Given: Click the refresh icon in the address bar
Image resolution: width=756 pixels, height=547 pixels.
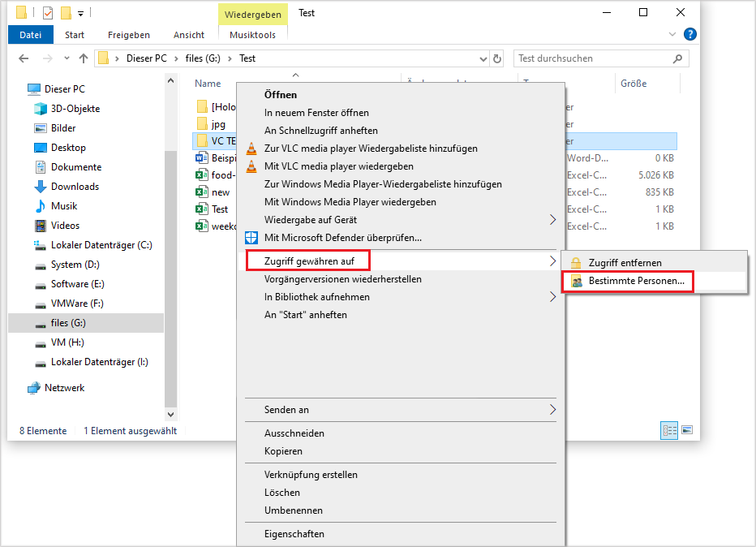Looking at the screenshot, I should click(x=496, y=59).
